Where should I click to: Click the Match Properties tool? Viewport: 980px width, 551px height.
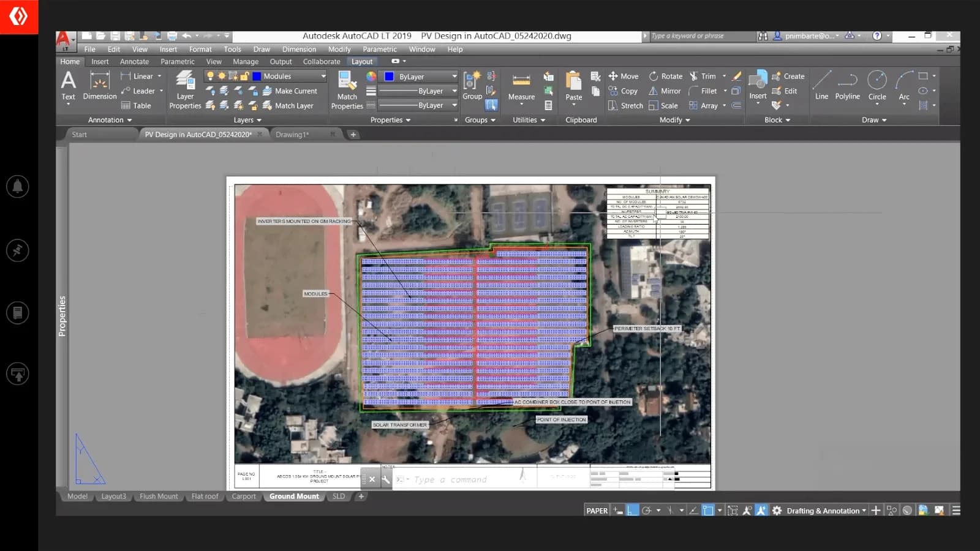(347, 89)
